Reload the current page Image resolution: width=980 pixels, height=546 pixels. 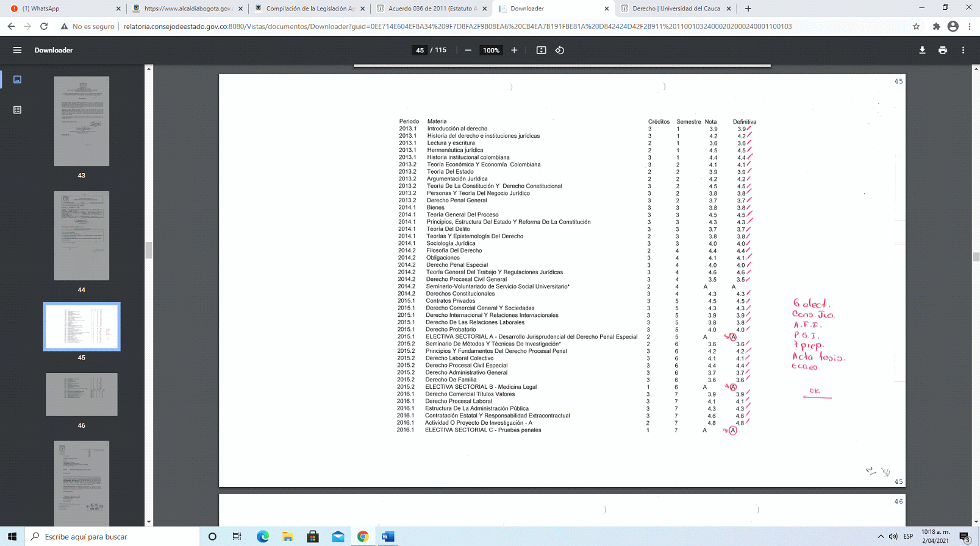[44, 26]
